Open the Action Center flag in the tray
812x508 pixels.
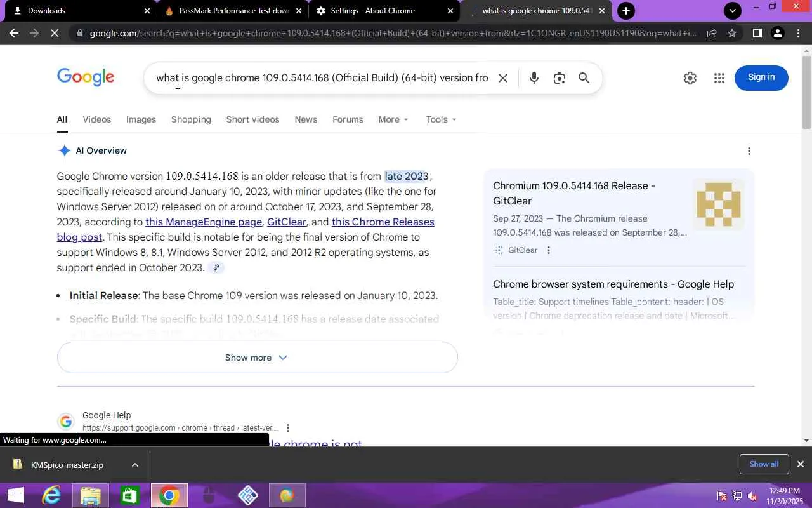click(x=722, y=496)
